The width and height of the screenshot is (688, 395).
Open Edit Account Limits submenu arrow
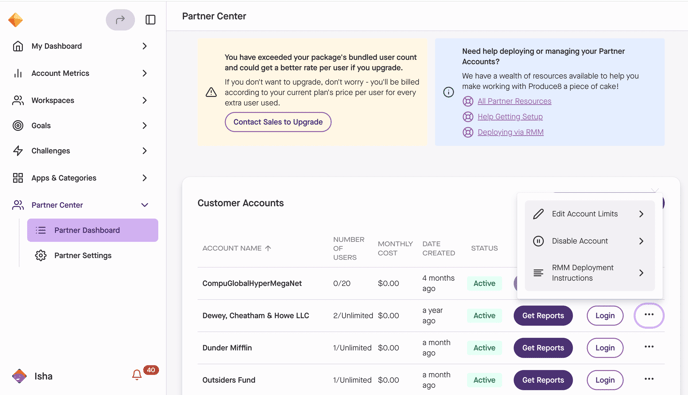click(x=641, y=214)
